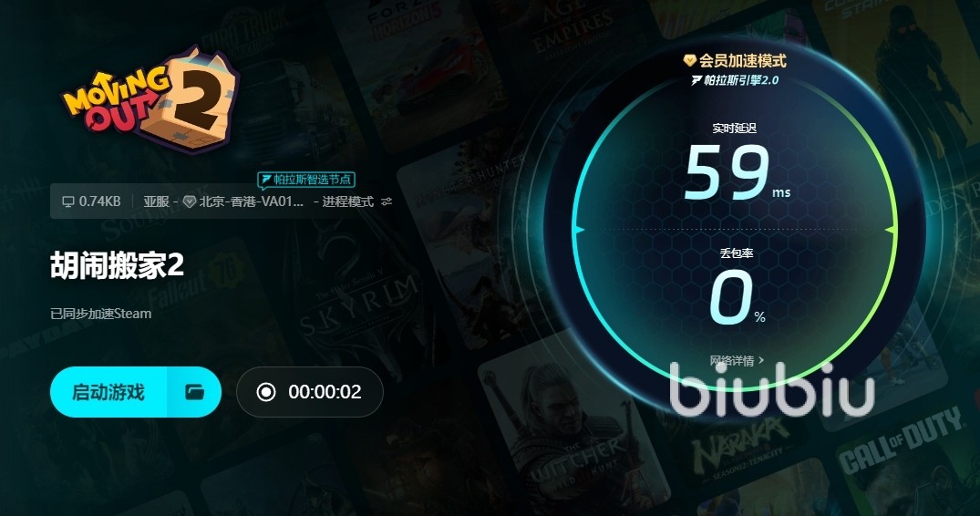Click the settings sliders icon after 进程模式
The height and width of the screenshot is (516, 980).
[387, 201]
